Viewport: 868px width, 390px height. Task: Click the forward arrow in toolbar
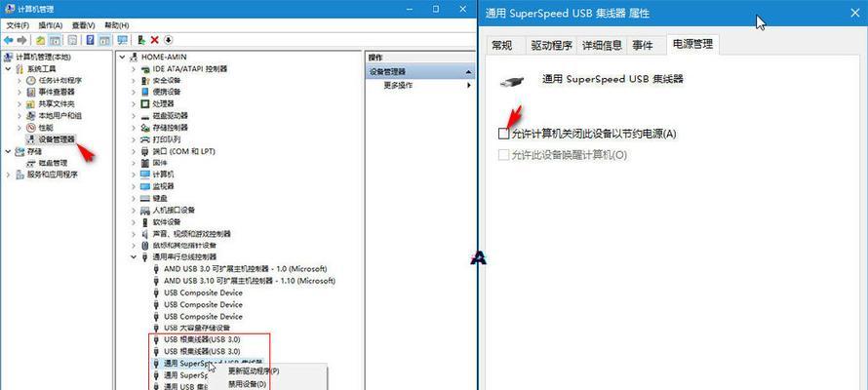coord(21,40)
